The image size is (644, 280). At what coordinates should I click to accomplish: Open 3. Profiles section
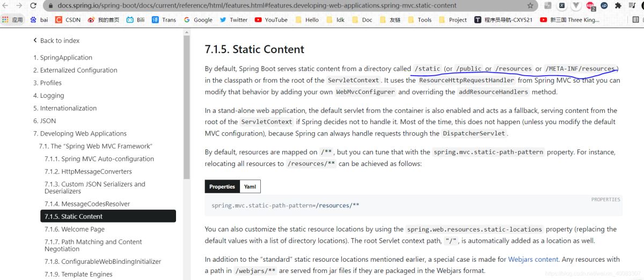coord(47,83)
